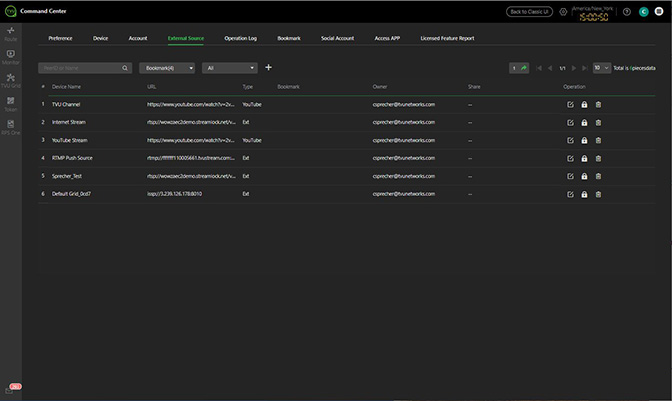Viewport: 672px width, 401px height.
Task: Click the Sprecher_Test device name
Action: point(66,176)
